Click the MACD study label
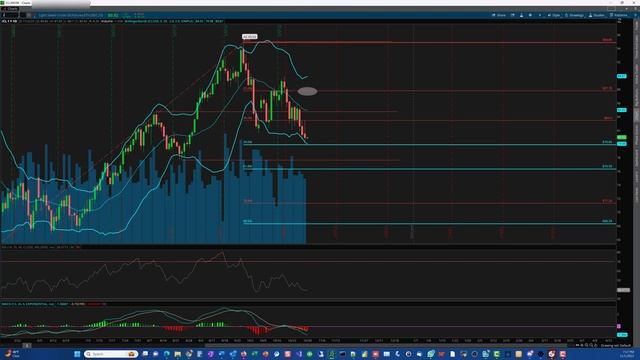Viewport: 640px width, 360px height. coord(53,304)
